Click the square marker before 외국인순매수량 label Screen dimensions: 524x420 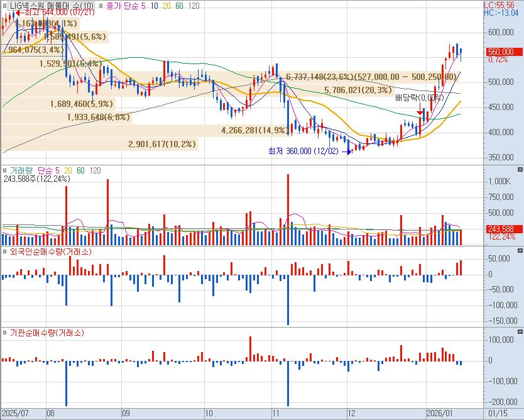coord(4,251)
